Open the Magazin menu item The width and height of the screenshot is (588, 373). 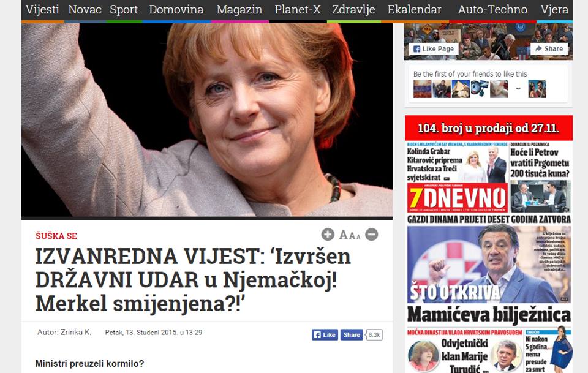point(239,9)
